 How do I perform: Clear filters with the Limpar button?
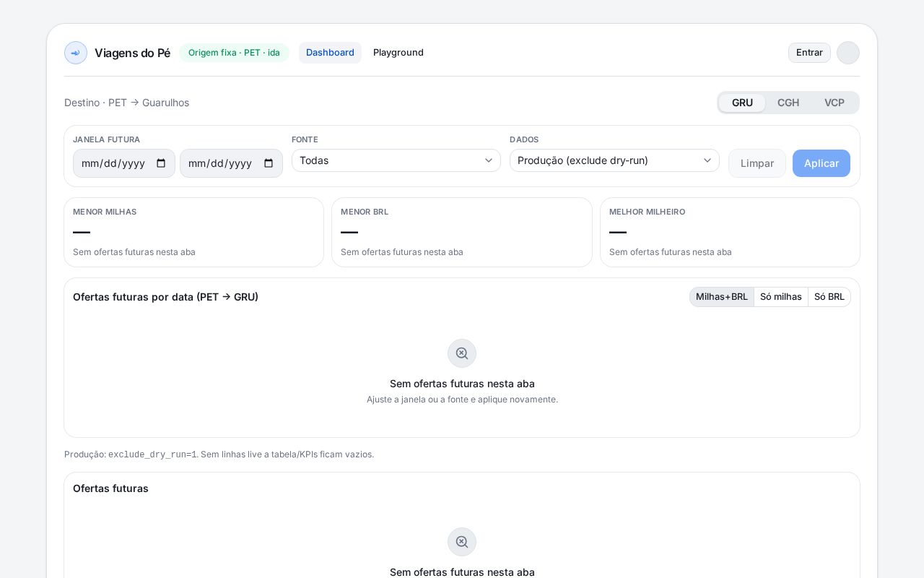point(757,163)
